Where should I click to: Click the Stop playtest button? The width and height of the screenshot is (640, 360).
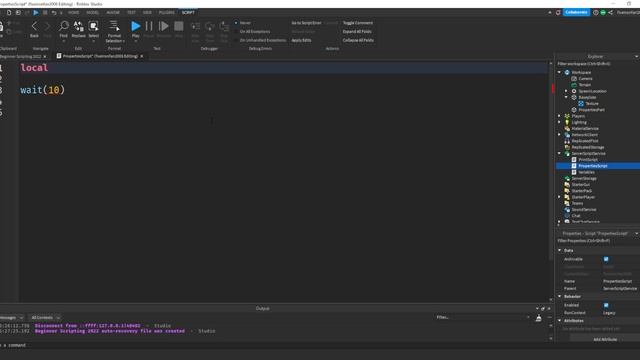pos(179,27)
